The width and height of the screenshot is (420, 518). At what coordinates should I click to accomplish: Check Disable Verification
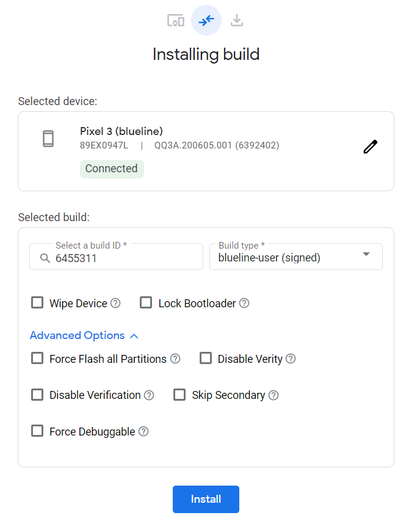pos(37,395)
